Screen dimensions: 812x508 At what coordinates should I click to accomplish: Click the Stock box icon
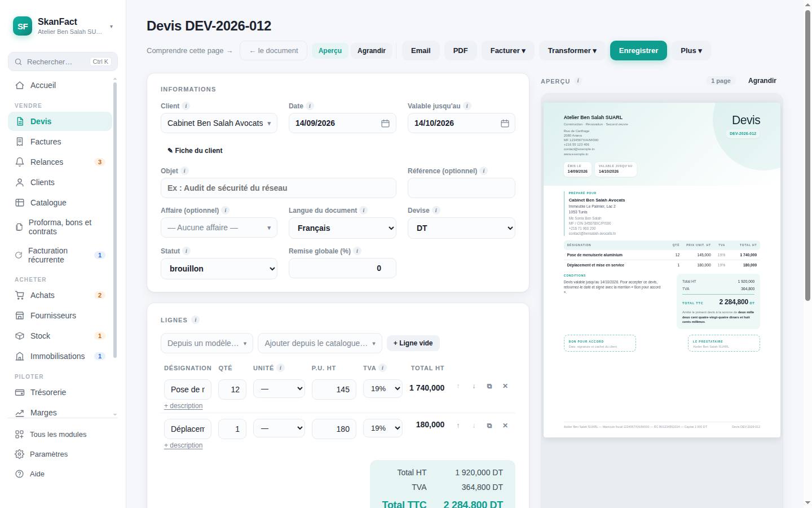[20, 336]
